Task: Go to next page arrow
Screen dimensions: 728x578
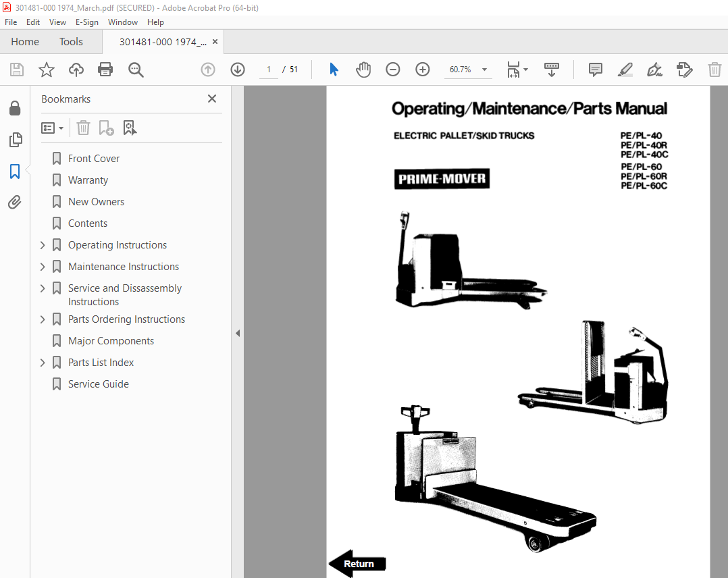Action: coord(238,70)
